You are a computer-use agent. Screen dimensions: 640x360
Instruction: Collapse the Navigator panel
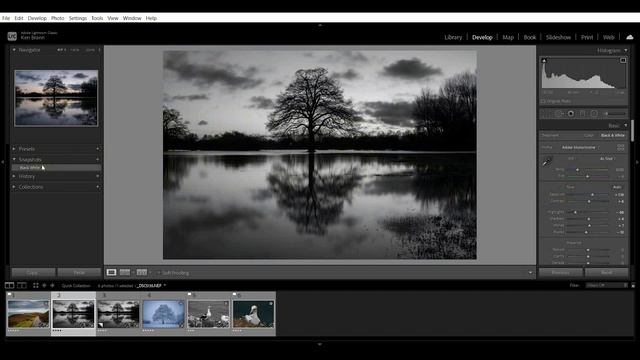tap(14, 50)
